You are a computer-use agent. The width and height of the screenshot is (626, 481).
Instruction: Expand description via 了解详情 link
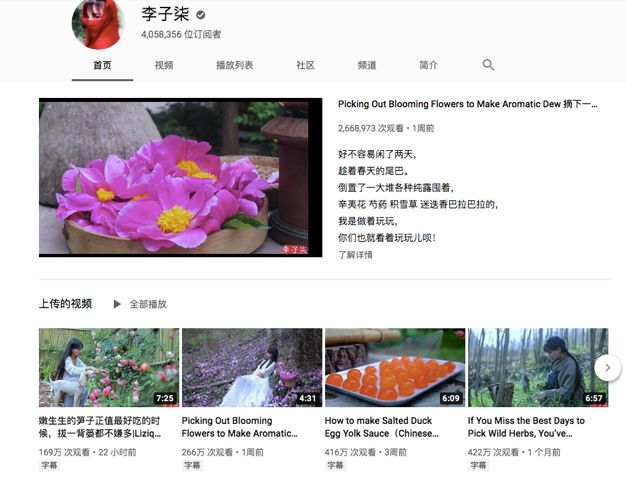click(x=355, y=255)
